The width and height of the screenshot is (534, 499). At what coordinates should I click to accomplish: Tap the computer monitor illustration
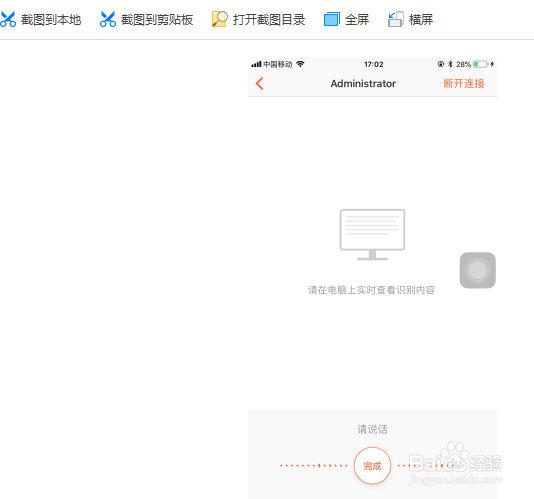(x=372, y=235)
